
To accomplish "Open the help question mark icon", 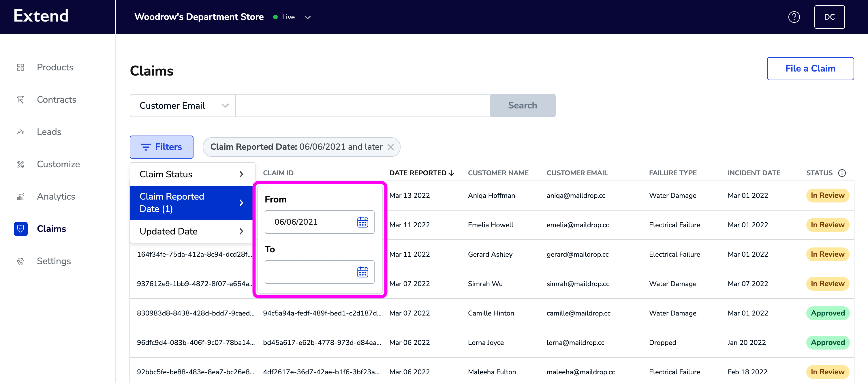I will (x=794, y=17).
